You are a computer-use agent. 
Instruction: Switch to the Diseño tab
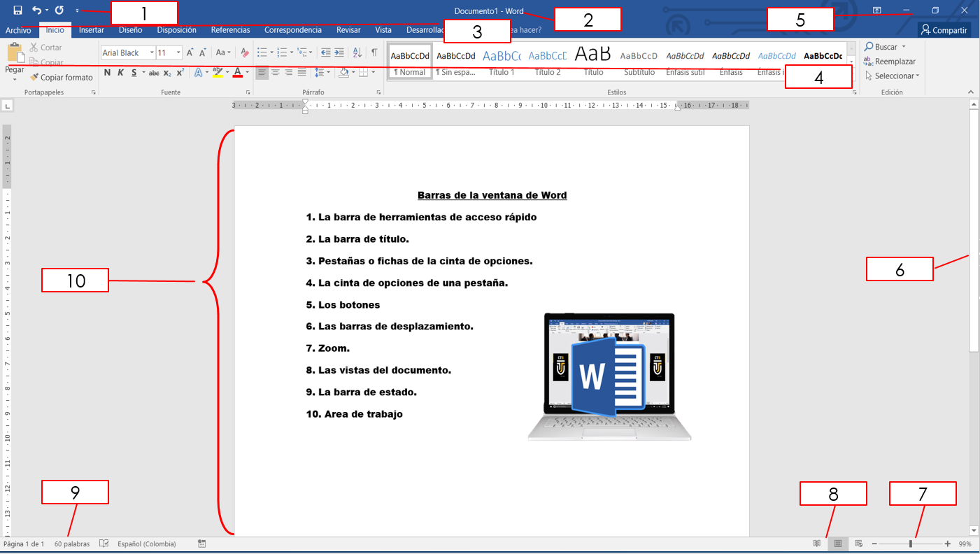[131, 30]
